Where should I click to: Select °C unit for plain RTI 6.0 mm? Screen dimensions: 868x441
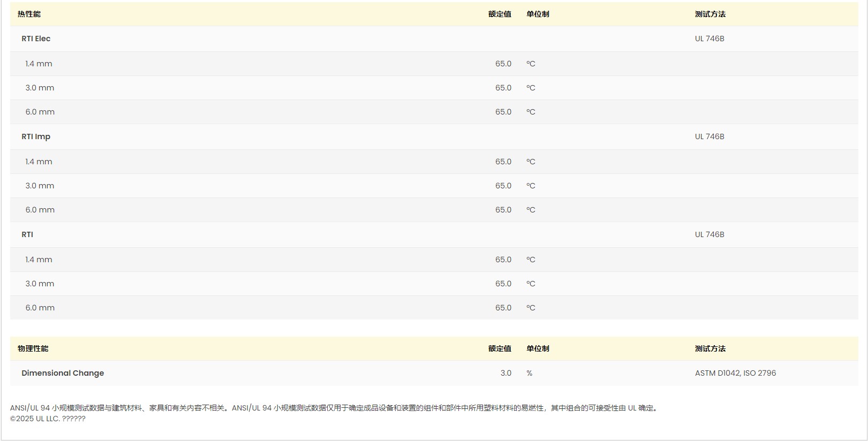[x=531, y=308]
